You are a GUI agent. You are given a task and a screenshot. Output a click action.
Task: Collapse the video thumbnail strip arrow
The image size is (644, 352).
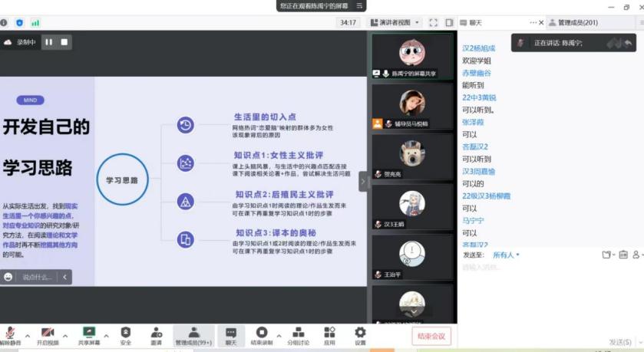[x=362, y=181]
